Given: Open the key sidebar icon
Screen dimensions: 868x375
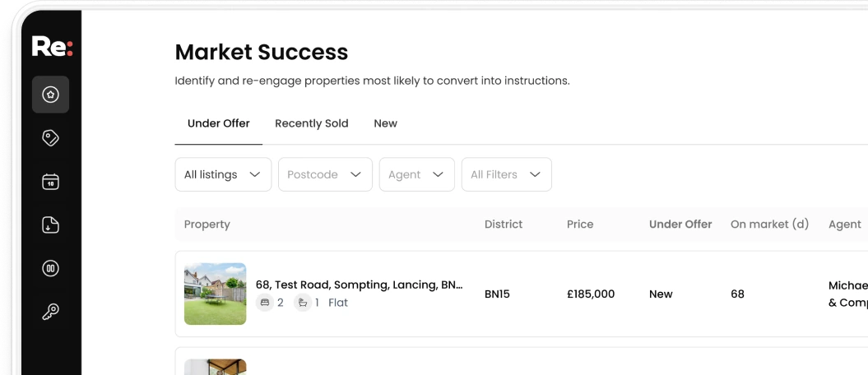Looking at the screenshot, I should point(50,312).
